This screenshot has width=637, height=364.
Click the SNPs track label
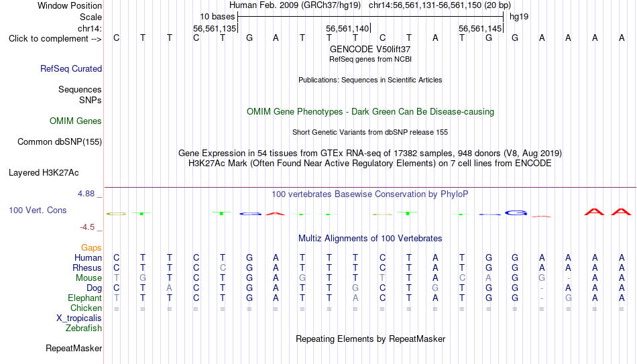tap(91, 100)
